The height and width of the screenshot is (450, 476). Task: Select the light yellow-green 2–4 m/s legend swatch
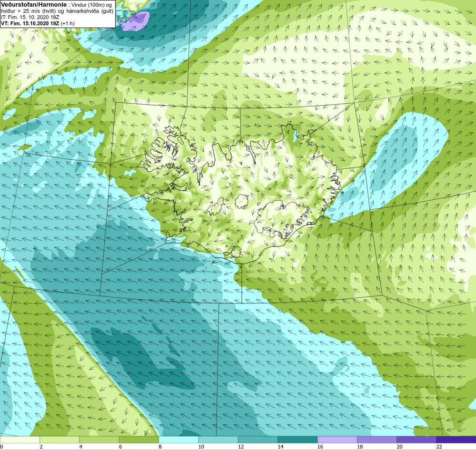(59, 440)
